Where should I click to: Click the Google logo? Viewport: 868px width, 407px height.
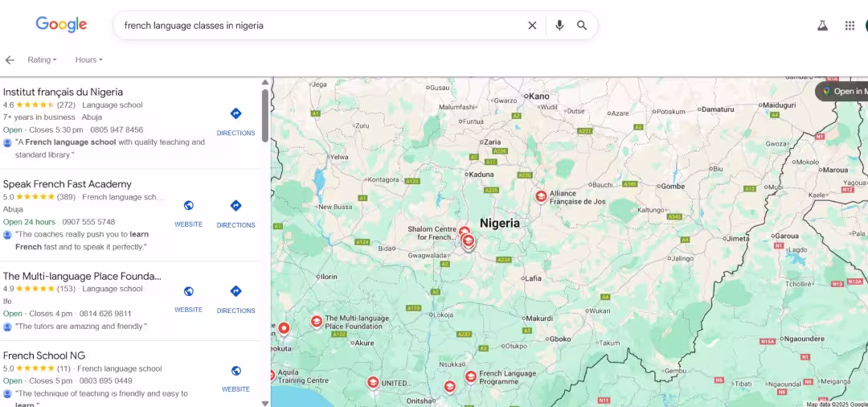coord(61,25)
